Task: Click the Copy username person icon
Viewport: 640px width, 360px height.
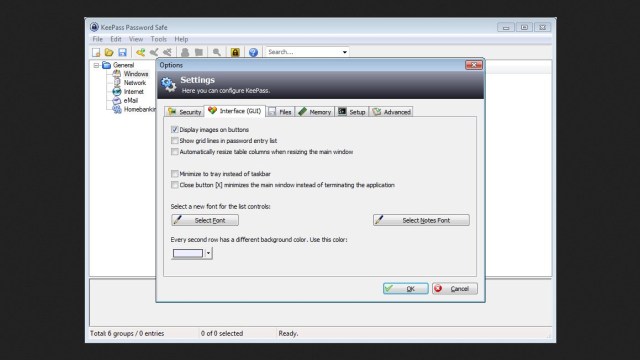Action: click(185, 52)
